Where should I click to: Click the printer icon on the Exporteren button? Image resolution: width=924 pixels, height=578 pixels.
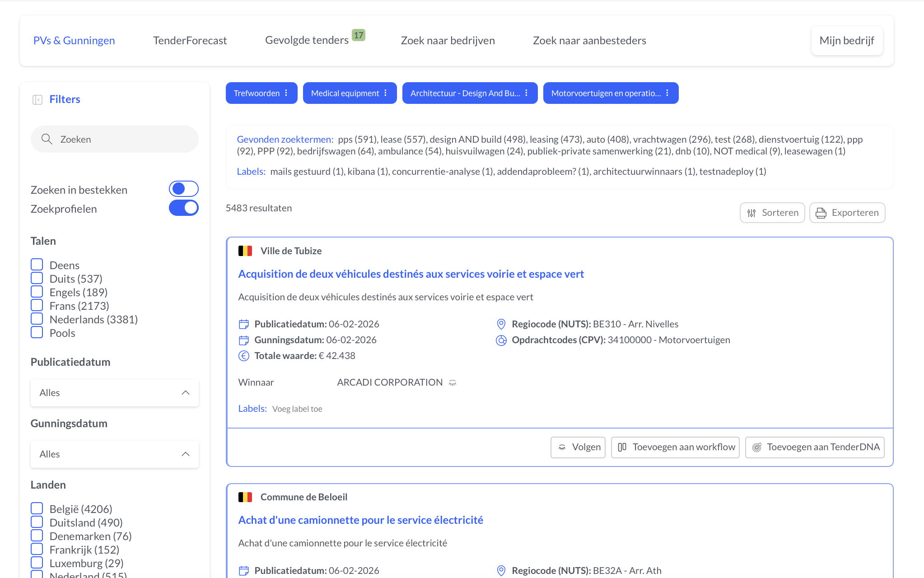821,212
